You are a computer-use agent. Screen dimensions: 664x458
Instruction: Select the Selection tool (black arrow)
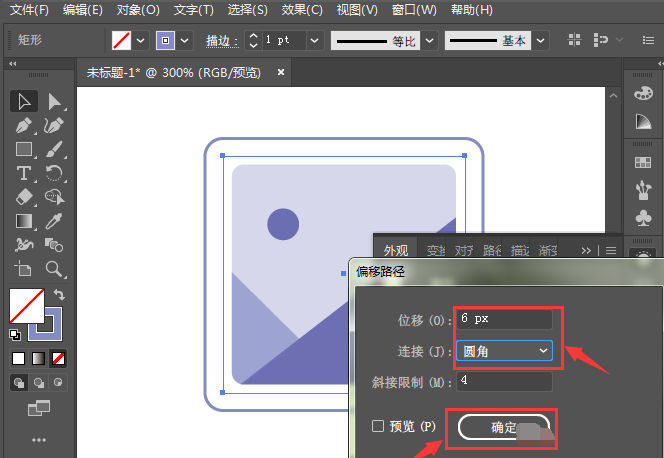[x=24, y=102]
